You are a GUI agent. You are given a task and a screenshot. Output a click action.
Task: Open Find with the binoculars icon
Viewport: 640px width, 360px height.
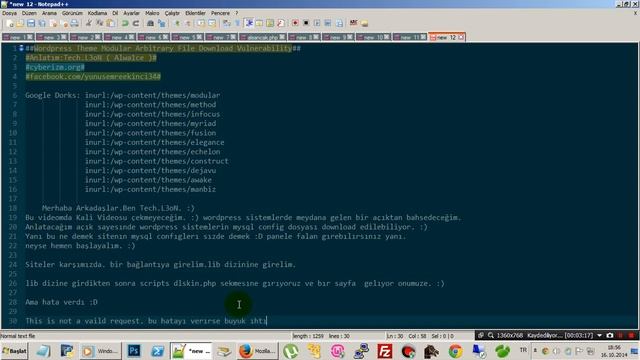150,23
